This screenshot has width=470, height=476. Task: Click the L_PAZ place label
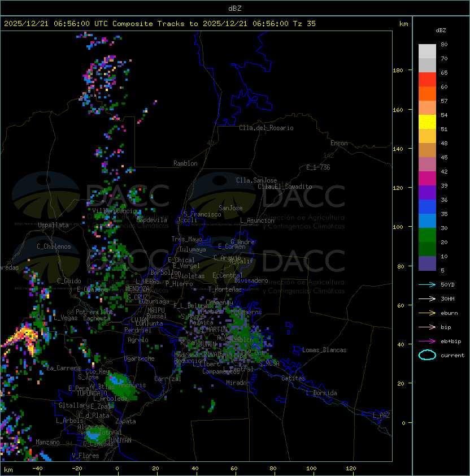(x=381, y=416)
